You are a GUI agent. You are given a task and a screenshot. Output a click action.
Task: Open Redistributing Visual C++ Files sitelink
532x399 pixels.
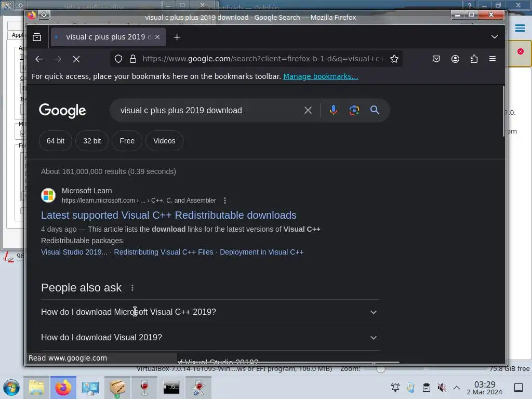click(164, 252)
